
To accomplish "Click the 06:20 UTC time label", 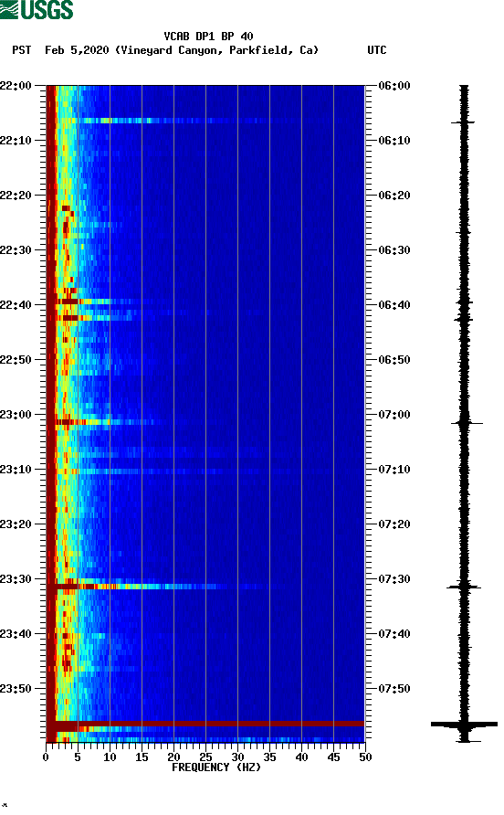I will pyautogui.click(x=394, y=196).
